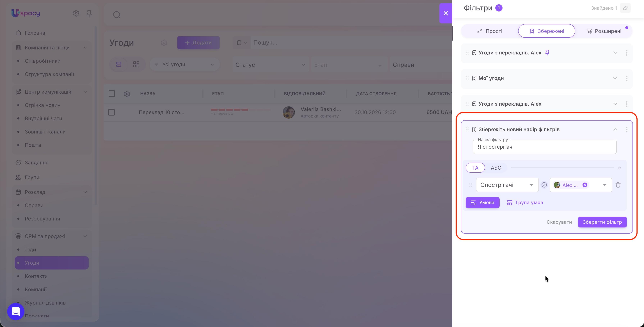Close the Filters panel with the X button
Viewport: 644px width, 327px height.
pos(446,13)
